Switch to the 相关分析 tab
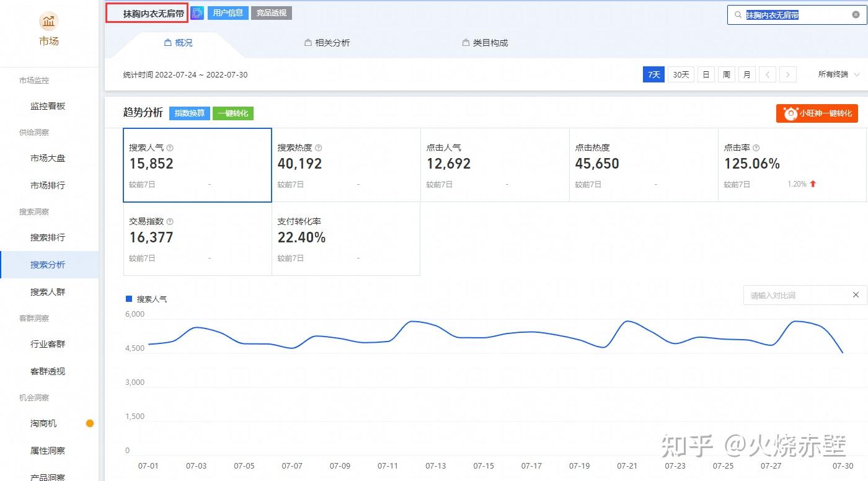Viewport: 868px width, 481px height. (x=327, y=43)
